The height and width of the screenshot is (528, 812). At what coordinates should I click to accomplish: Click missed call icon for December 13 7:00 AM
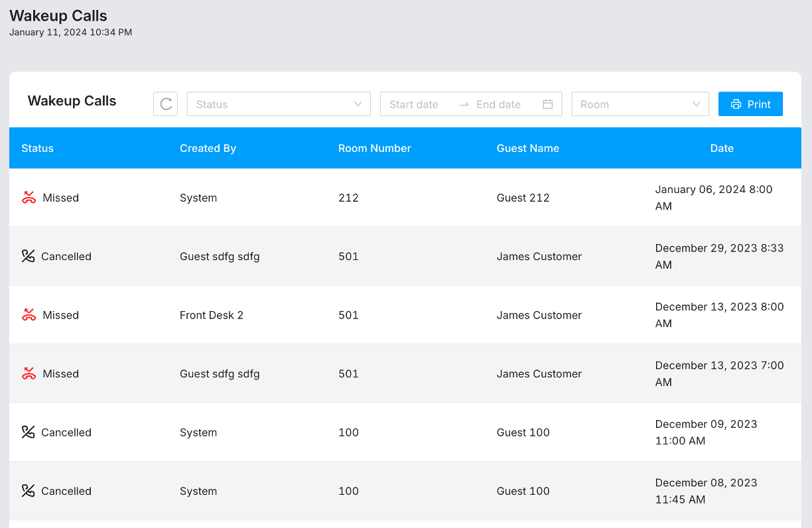pos(29,373)
